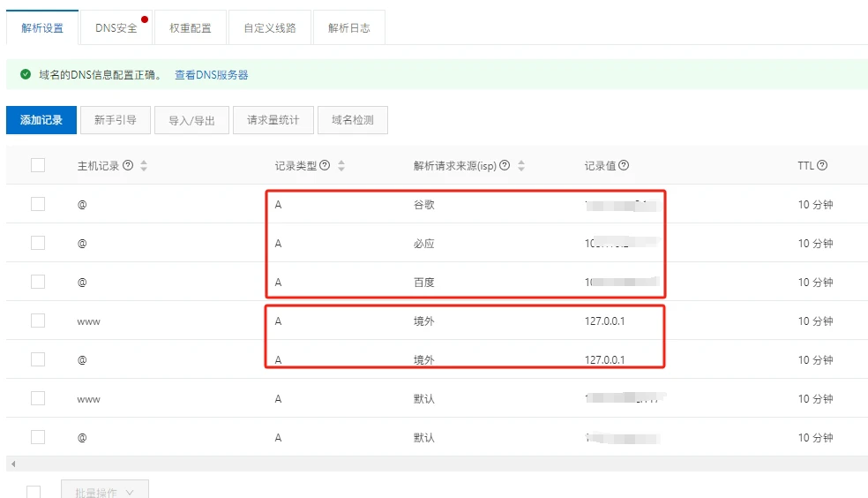Viewport: 868px width, 498px height.
Task: Click the 导入/导出 button
Action: pos(191,120)
